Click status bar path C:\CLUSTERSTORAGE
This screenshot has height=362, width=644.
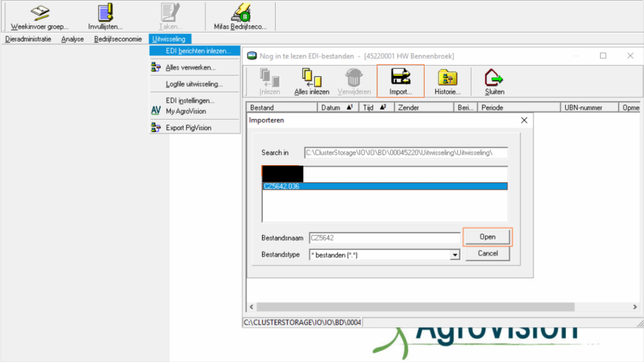pos(302,322)
